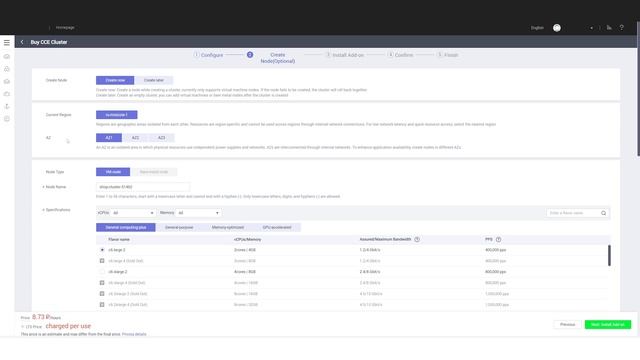Screen dimensions: 640x360
Task: Click the Create Node(Optional) step
Action: coord(278,58)
